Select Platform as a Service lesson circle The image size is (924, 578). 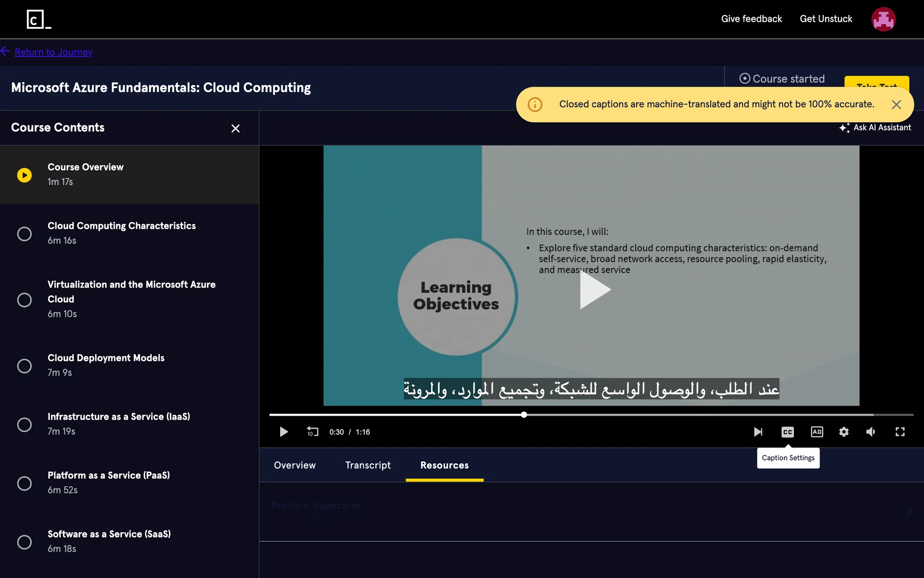(25, 483)
